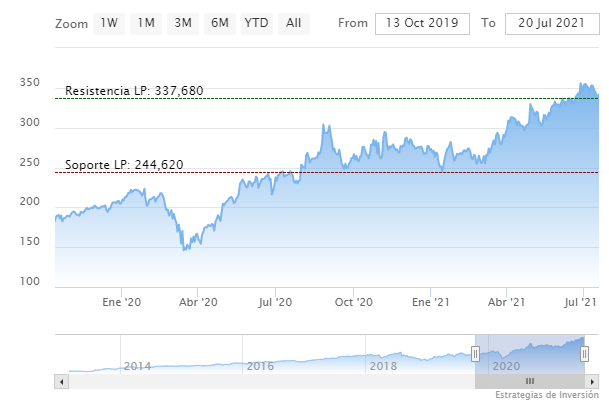Zoom to year-to-date (YTD)
The image size is (609, 408).
(256, 22)
